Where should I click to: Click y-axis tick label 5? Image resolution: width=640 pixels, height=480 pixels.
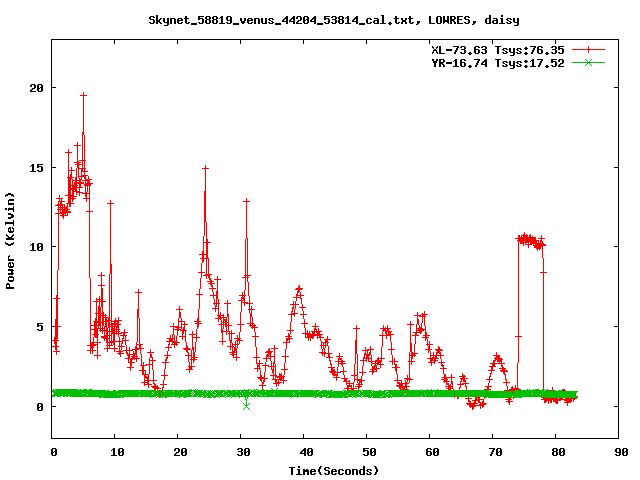[40, 327]
